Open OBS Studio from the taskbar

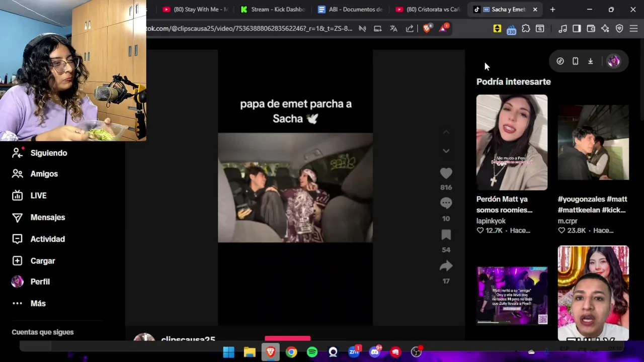[416, 352]
